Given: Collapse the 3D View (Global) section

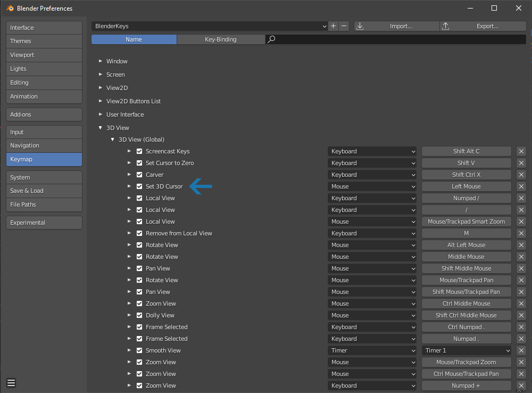Looking at the screenshot, I should coord(113,140).
